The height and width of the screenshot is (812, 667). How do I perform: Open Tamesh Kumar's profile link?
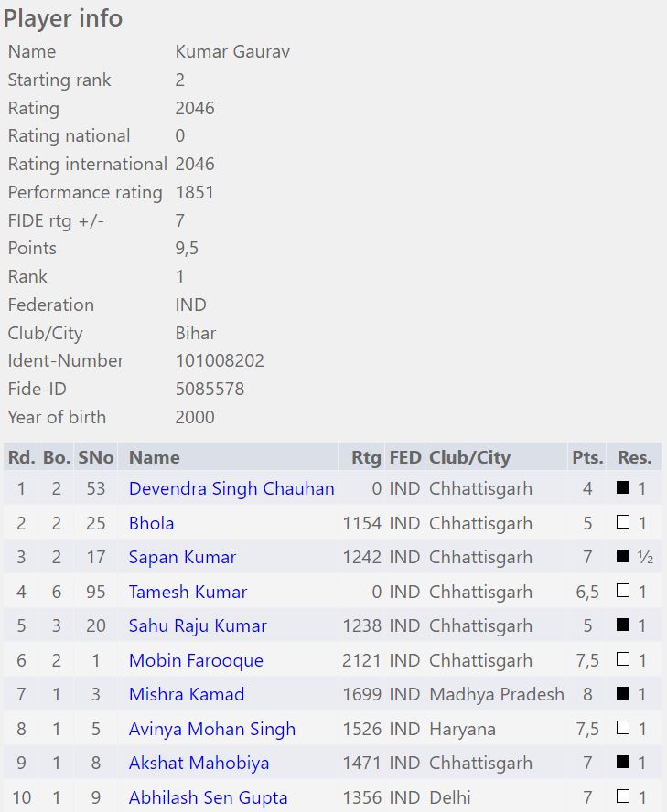(x=188, y=592)
